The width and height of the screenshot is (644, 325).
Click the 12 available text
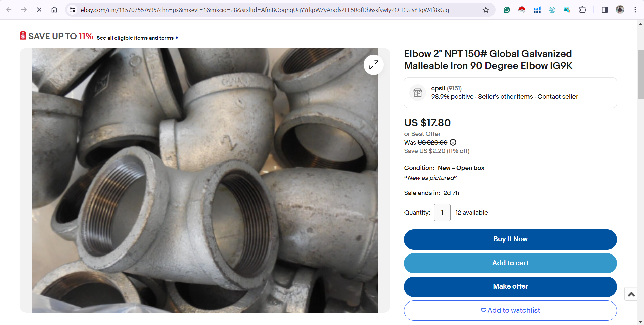click(471, 213)
